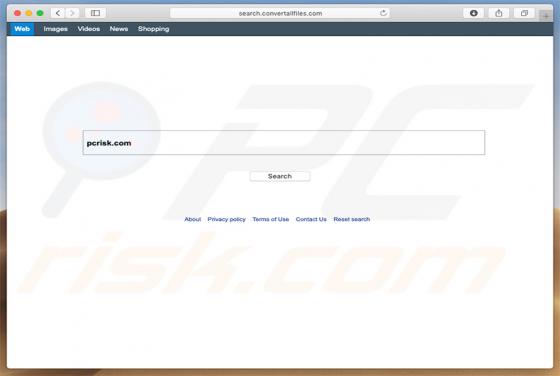The image size is (560, 376).
Task: Reload the page with the refresh icon
Action: (383, 13)
